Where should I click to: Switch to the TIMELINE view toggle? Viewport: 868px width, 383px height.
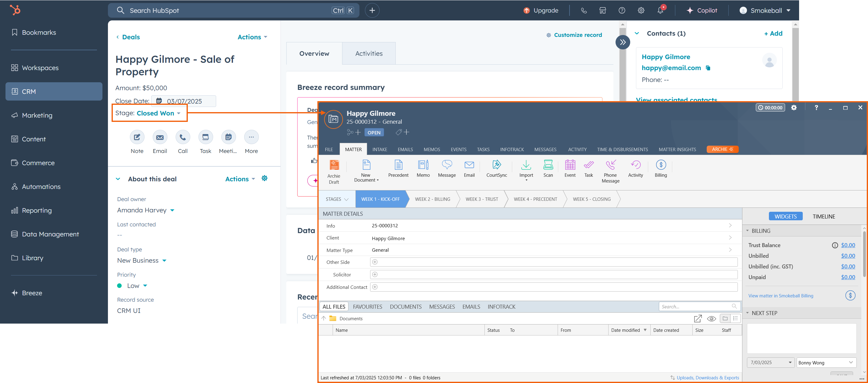[x=823, y=216]
